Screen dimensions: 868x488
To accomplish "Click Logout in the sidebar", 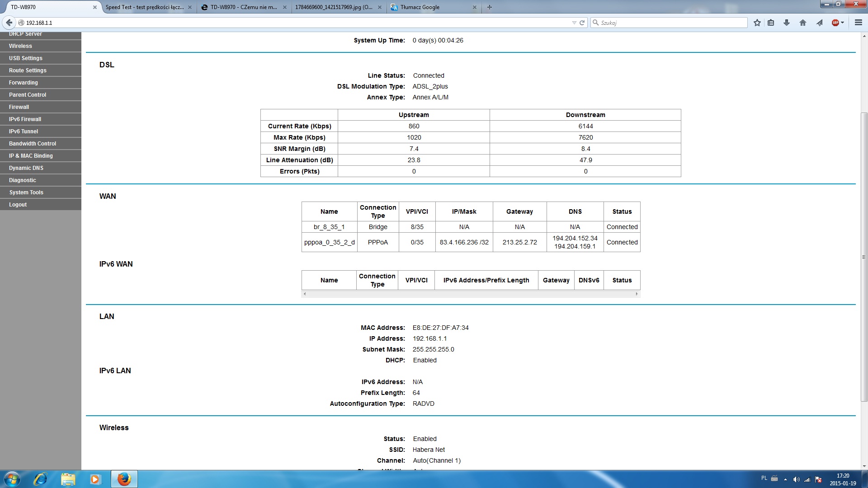I will pos(41,205).
